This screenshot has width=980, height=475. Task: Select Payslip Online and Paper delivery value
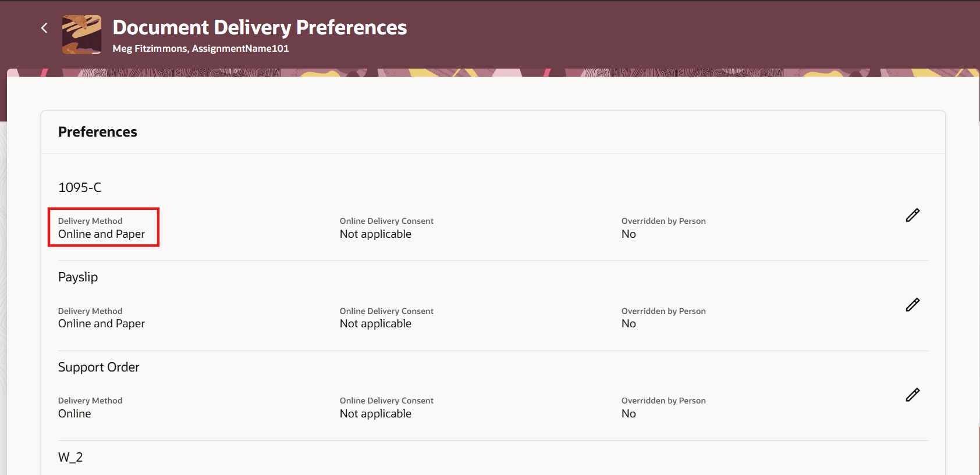click(101, 324)
